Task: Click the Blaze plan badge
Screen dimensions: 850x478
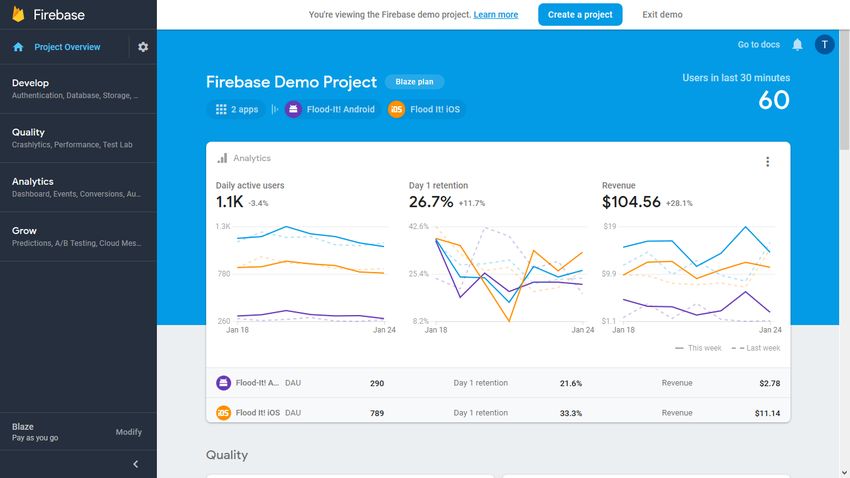Action: [x=414, y=82]
